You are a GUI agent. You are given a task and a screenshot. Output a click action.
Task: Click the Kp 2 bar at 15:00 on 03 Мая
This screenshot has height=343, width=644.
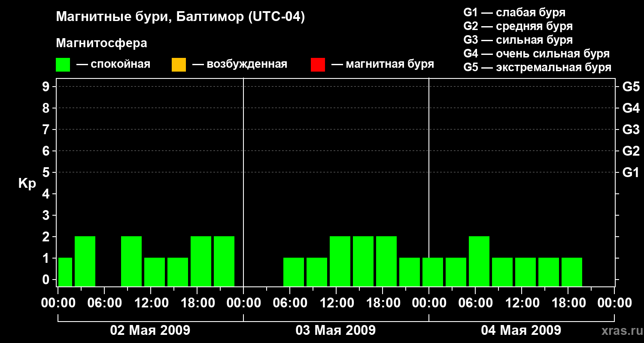pos(363,261)
